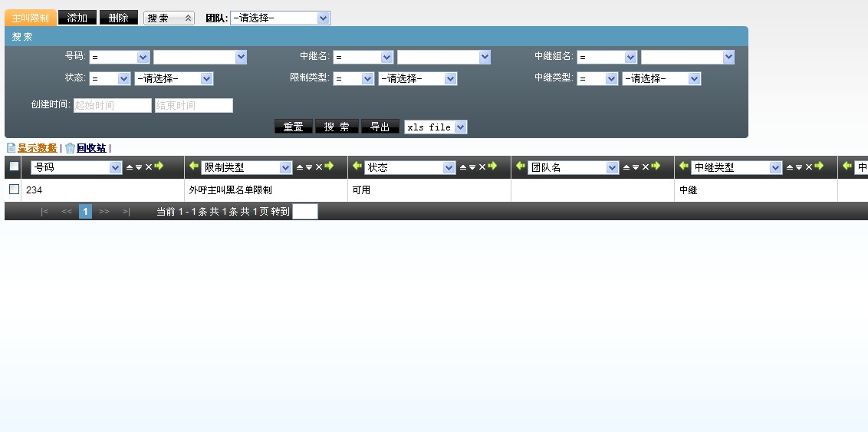Open the 回收站 link
Screen dimensions: 868x432
[x=91, y=148]
